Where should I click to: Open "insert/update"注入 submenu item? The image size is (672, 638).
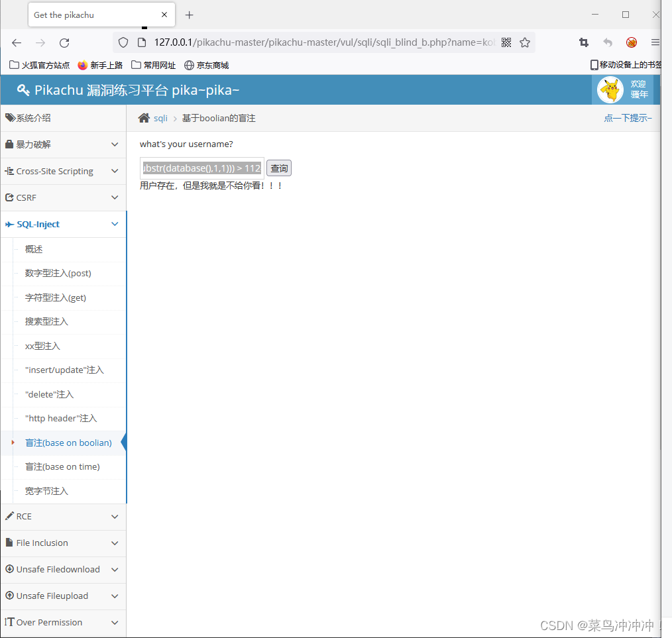[x=64, y=370]
